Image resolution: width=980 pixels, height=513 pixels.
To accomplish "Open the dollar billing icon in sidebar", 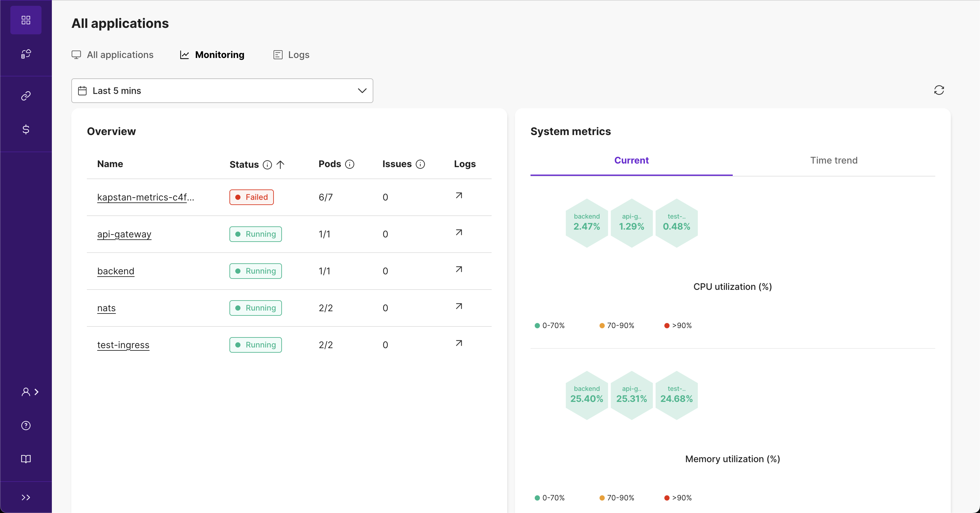I will (26, 129).
